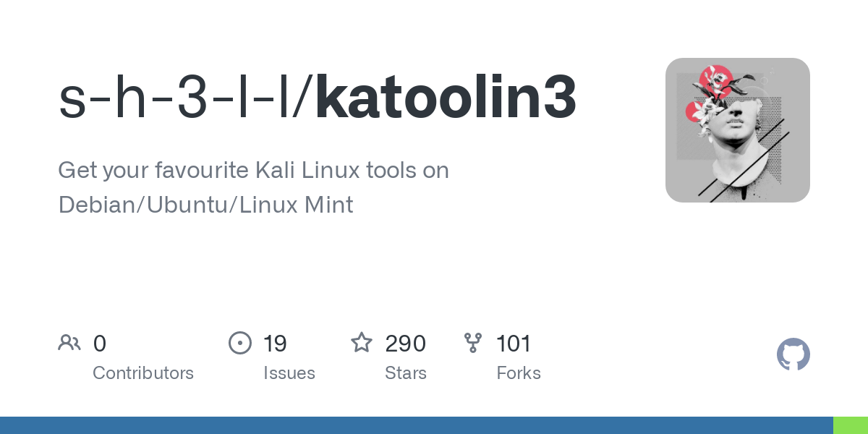Image resolution: width=868 pixels, height=434 pixels.
Task: Click the 101 forks count
Action: (x=514, y=344)
